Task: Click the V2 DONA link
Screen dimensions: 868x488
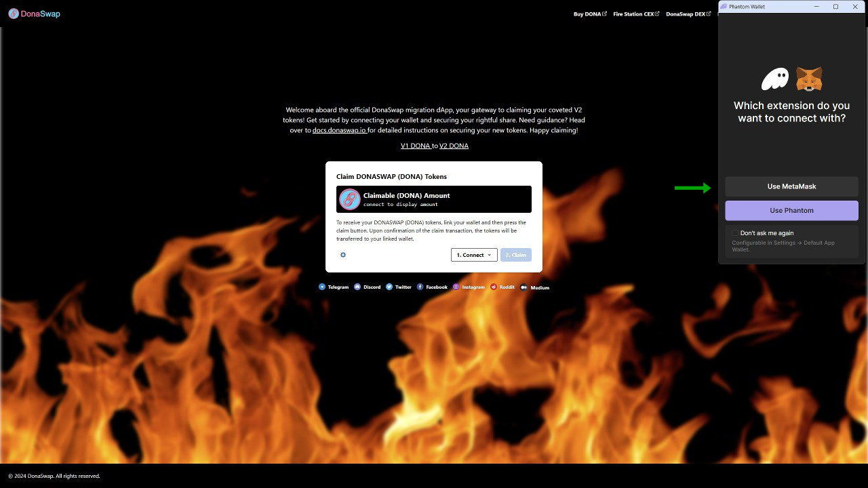Action: click(x=454, y=146)
